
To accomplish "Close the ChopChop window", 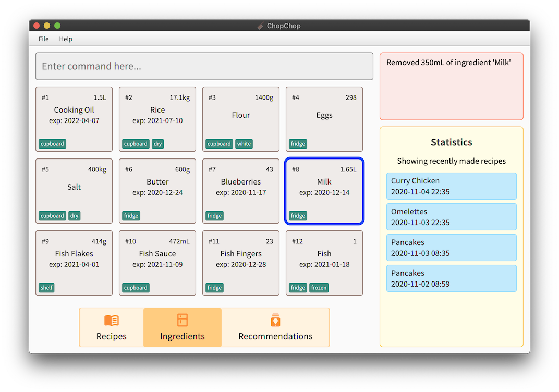I will (x=37, y=26).
